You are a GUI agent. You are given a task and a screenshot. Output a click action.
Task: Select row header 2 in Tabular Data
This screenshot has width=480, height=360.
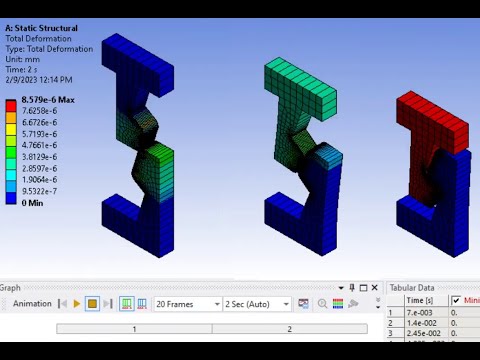[x=395, y=323]
